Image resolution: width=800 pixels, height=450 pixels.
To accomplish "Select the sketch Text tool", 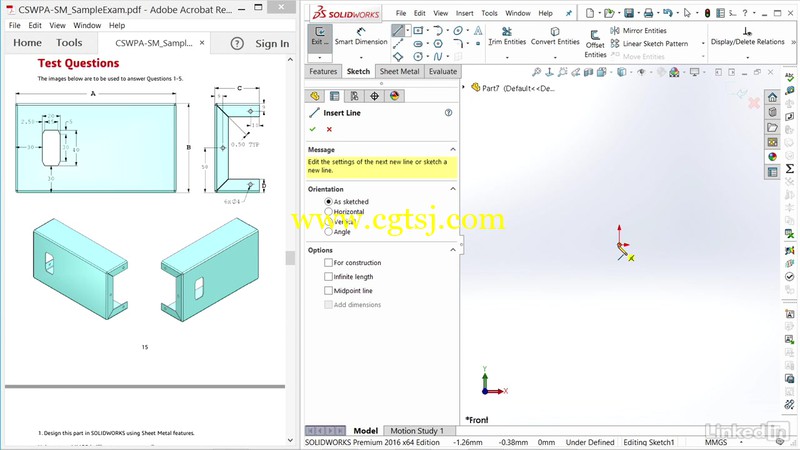I will (478, 31).
